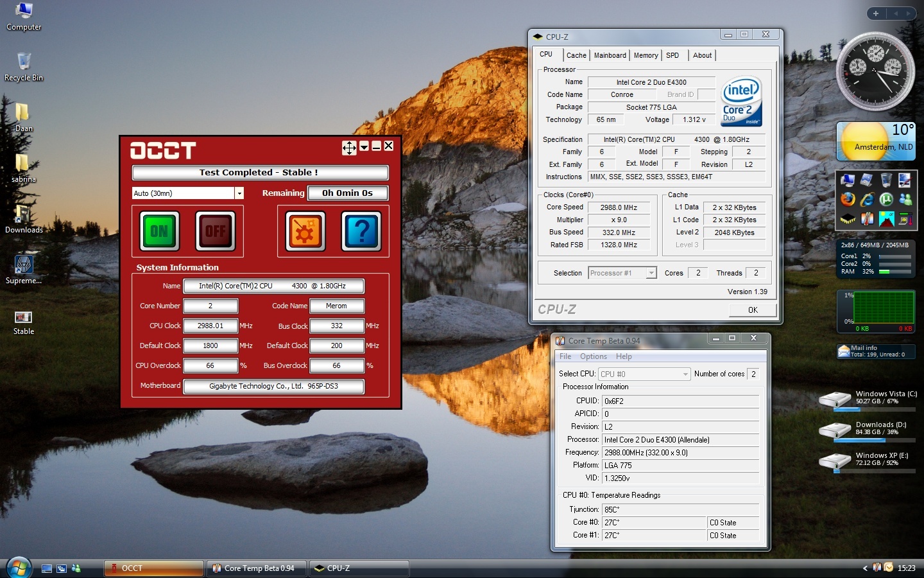Click OCCT CPU Clock value field
924x578 pixels.
[210, 326]
